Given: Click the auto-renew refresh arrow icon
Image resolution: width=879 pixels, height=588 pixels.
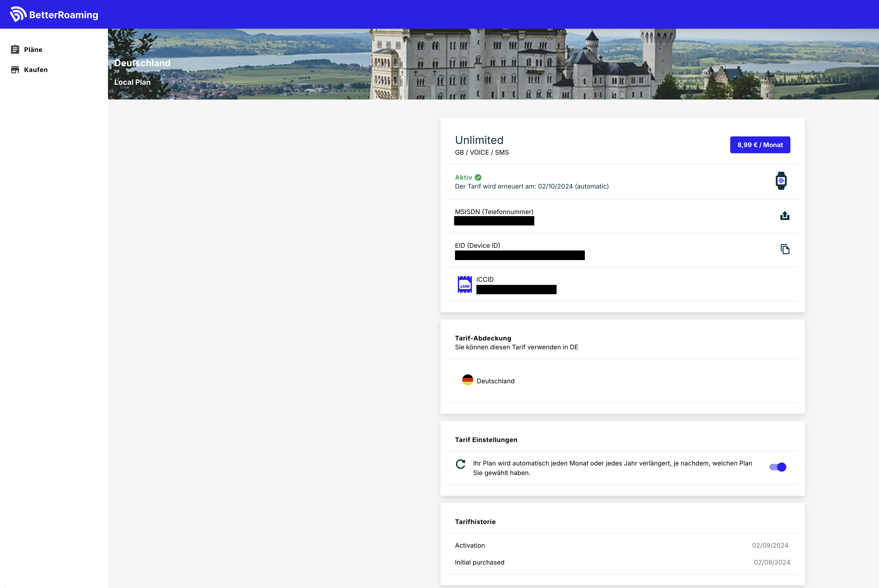Looking at the screenshot, I should (x=460, y=464).
